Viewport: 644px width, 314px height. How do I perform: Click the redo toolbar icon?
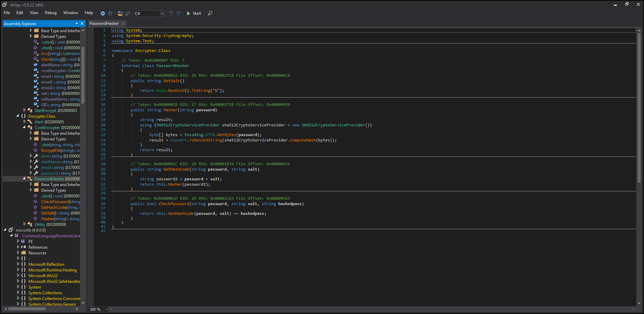click(x=178, y=13)
